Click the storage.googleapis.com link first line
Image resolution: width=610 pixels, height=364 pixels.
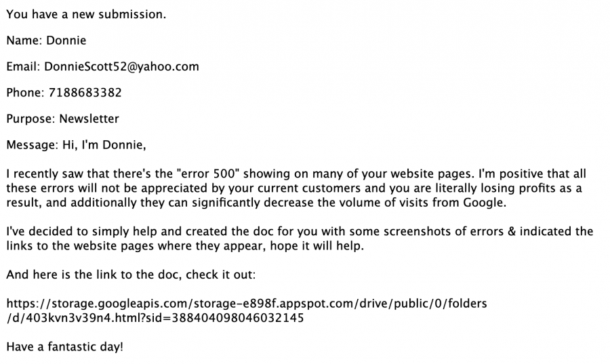pyautogui.click(x=247, y=304)
